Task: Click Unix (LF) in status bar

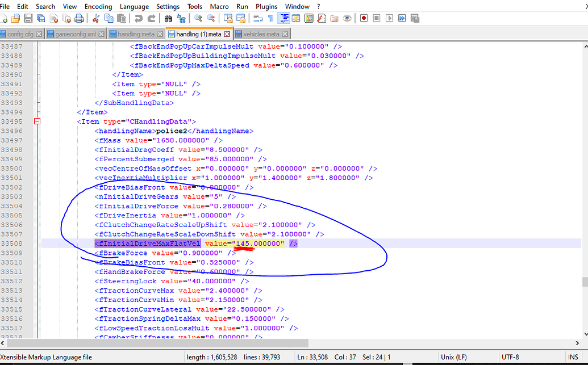Action: [454, 357]
